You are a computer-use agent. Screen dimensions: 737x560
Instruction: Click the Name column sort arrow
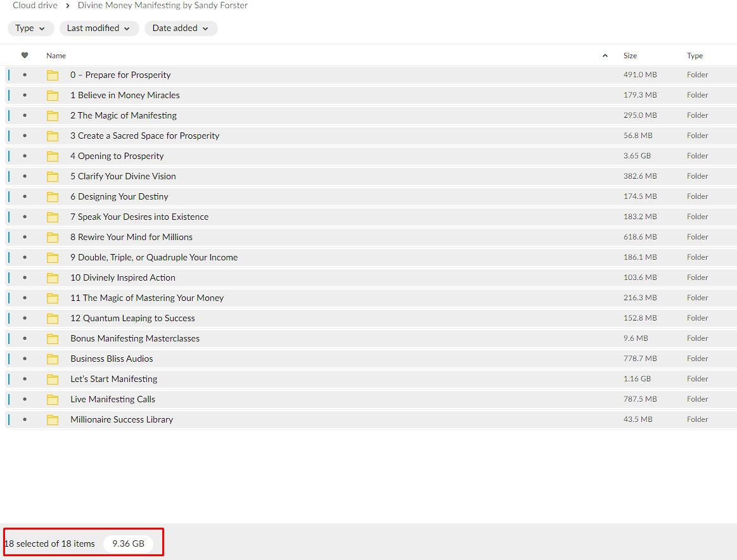tap(605, 56)
